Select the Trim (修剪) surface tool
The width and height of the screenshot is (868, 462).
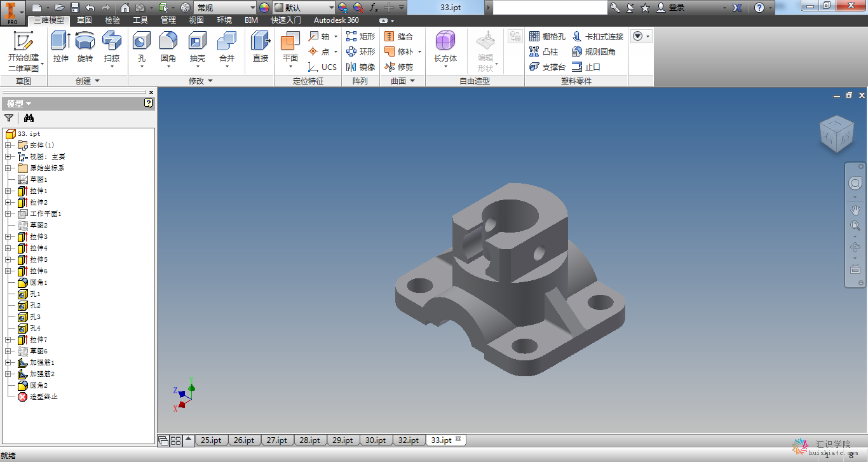pyautogui.click(x=399, y=67)
